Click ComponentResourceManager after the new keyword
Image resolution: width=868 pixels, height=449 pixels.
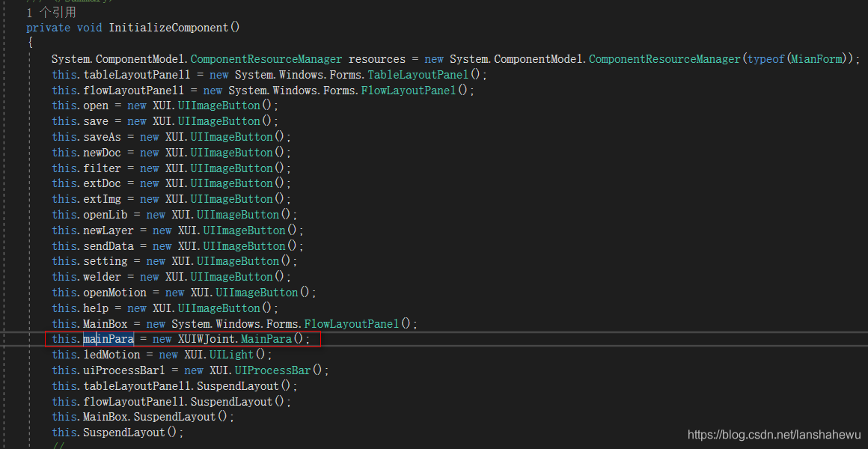(664, 58)
